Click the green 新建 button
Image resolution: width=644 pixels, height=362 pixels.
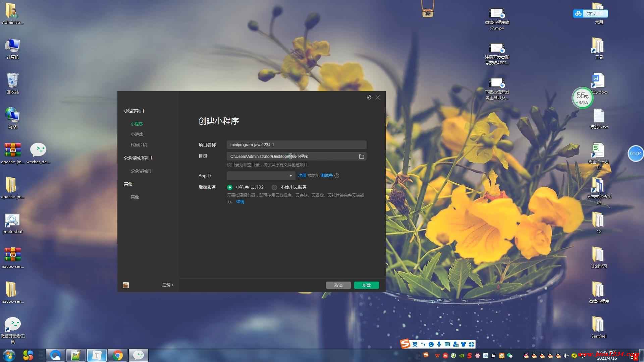(x=366, y=285)
